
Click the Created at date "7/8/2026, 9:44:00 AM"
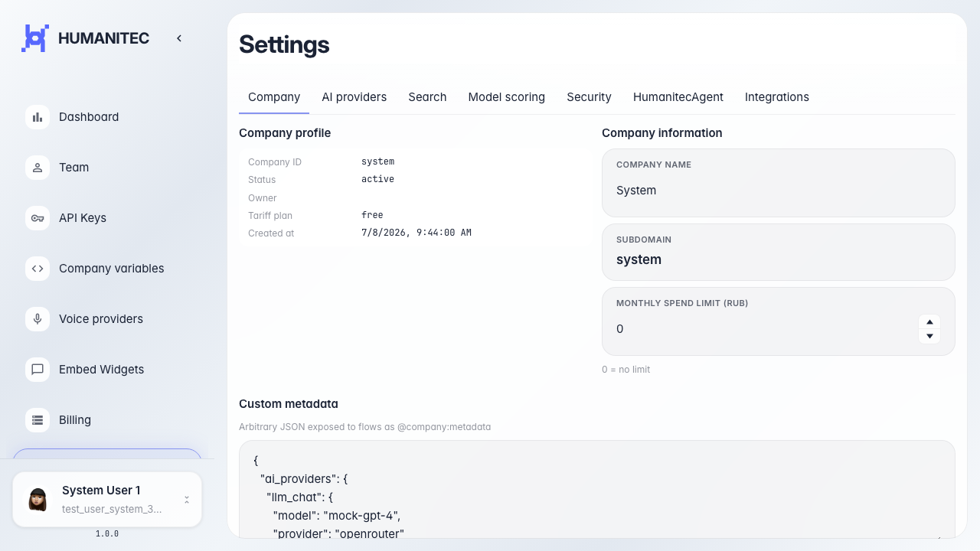point(416,233)
